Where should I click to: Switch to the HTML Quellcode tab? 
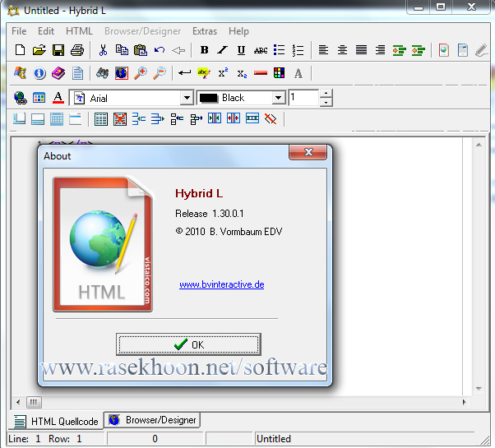click(56, 421)
